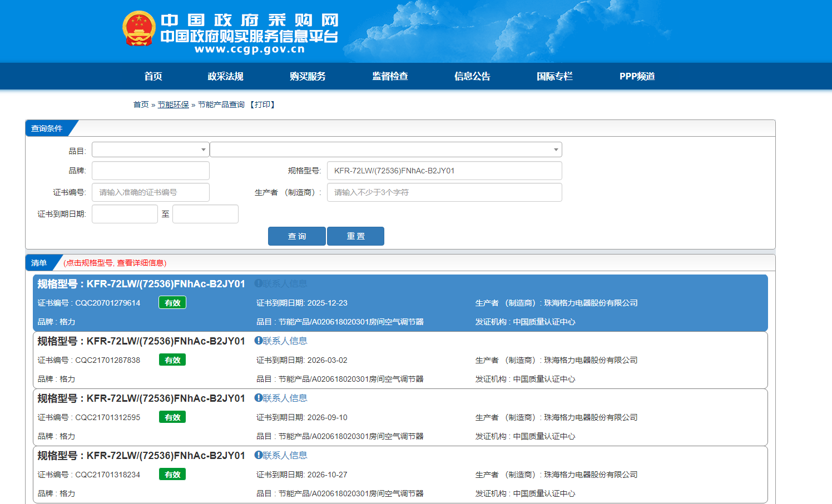
Task: Open 联系人信息 in the highlighted first result
Action: click(x=281, y=283)
